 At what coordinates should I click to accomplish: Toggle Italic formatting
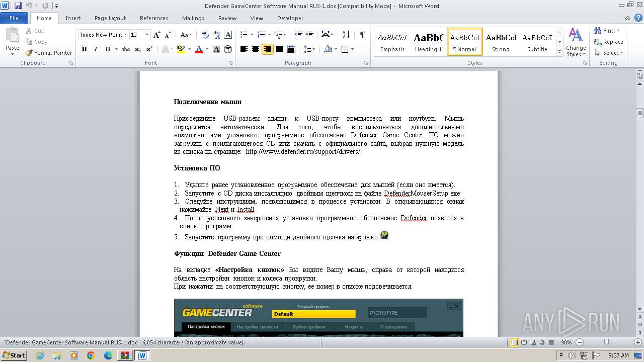click(96, 49)
